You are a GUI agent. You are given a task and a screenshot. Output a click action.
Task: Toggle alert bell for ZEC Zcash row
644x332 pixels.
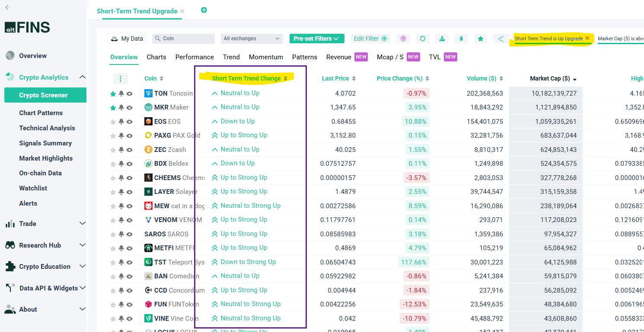[121, 150]
